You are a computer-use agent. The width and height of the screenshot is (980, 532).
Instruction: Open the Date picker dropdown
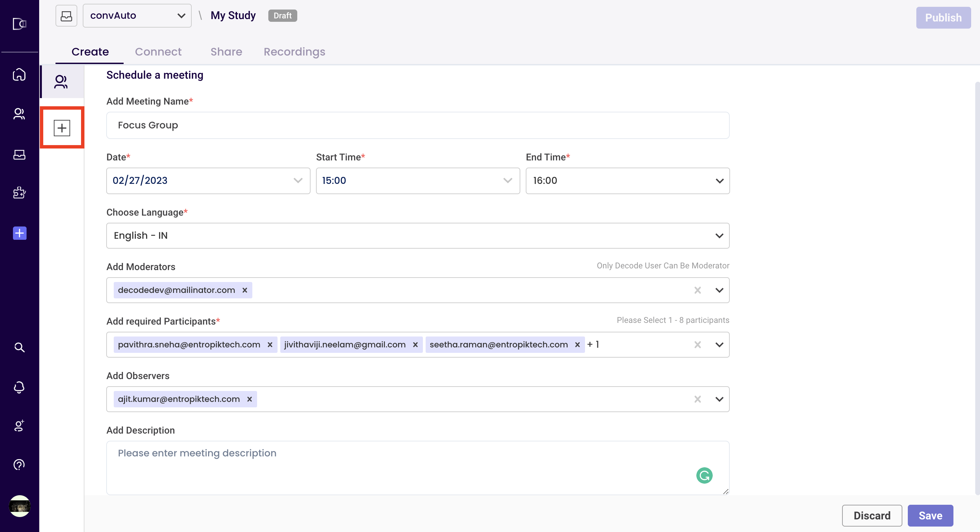(x=208, y=181)
